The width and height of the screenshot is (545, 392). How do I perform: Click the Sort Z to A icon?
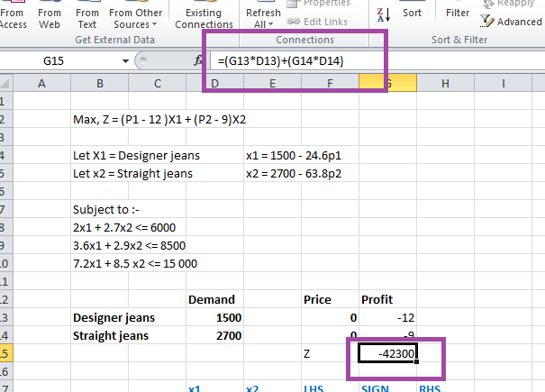point(384,15)
